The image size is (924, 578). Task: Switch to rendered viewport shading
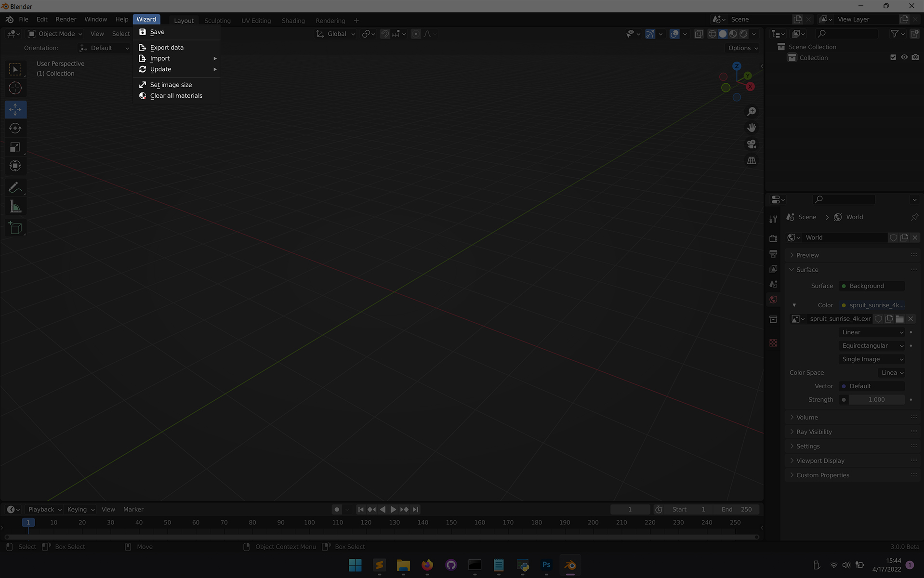click(x=744, y=34)
